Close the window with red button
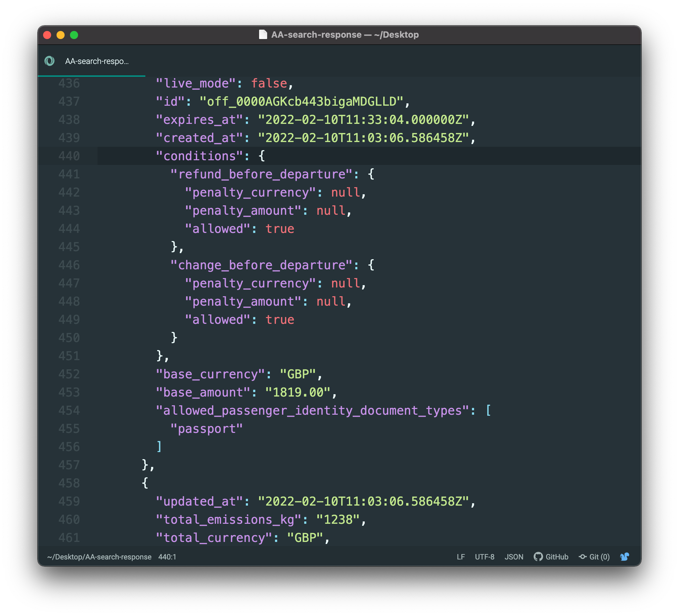Screen dimensions: 679x616 point(47,35)
